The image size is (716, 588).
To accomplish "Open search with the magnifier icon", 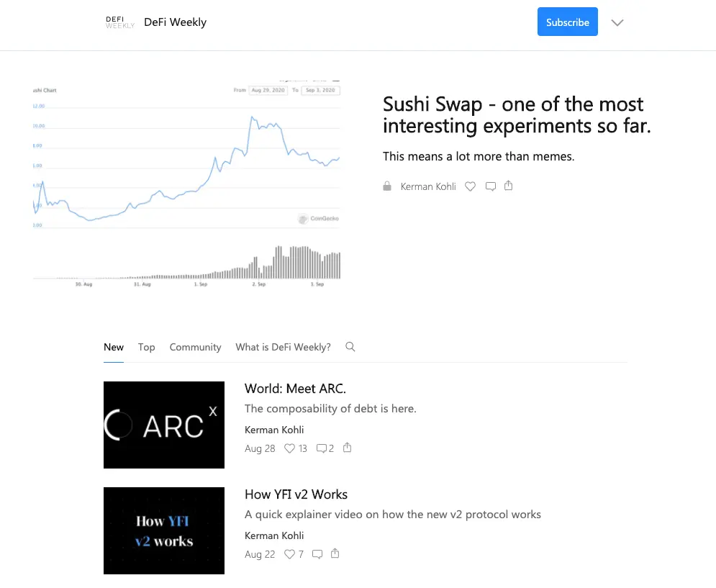I will point(350,347).
